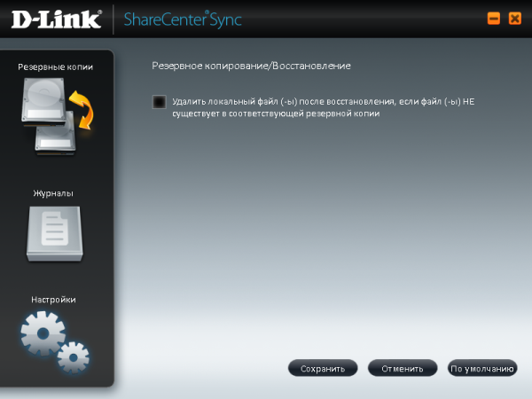Open the Настройки gears icon
The image size is (532, 399).
54,342
